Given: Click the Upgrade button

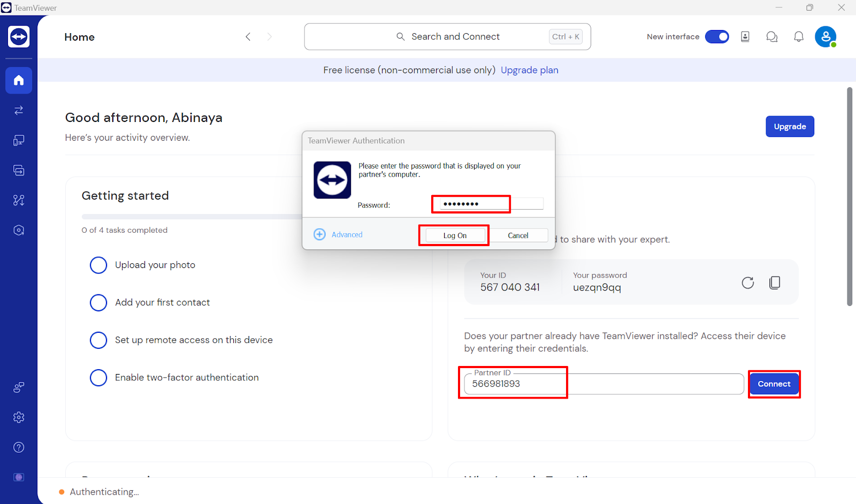Looking at the screenshot, I should click(x=790, y=126).
